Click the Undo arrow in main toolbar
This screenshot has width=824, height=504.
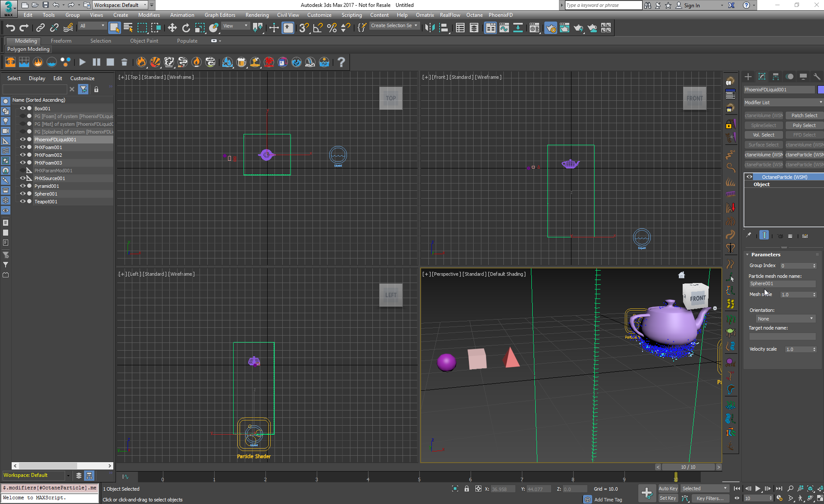pyautogui.click(x=10, y=28)
